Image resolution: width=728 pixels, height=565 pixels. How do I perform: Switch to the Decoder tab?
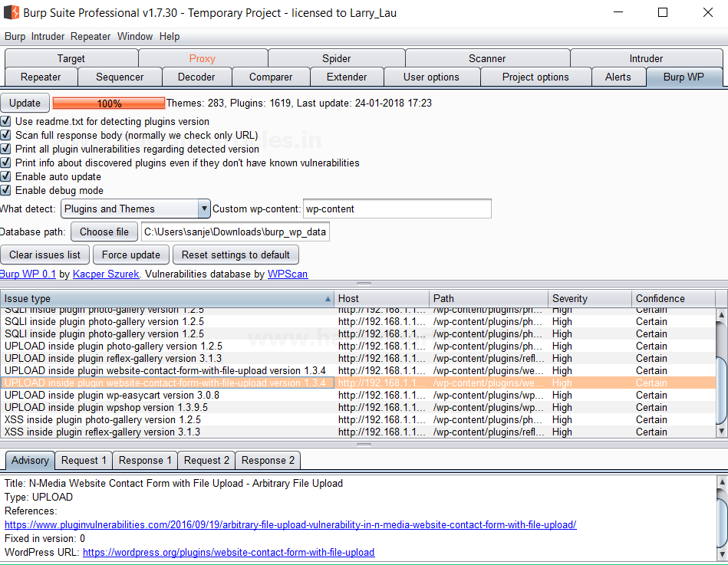(x=196, y=77)
